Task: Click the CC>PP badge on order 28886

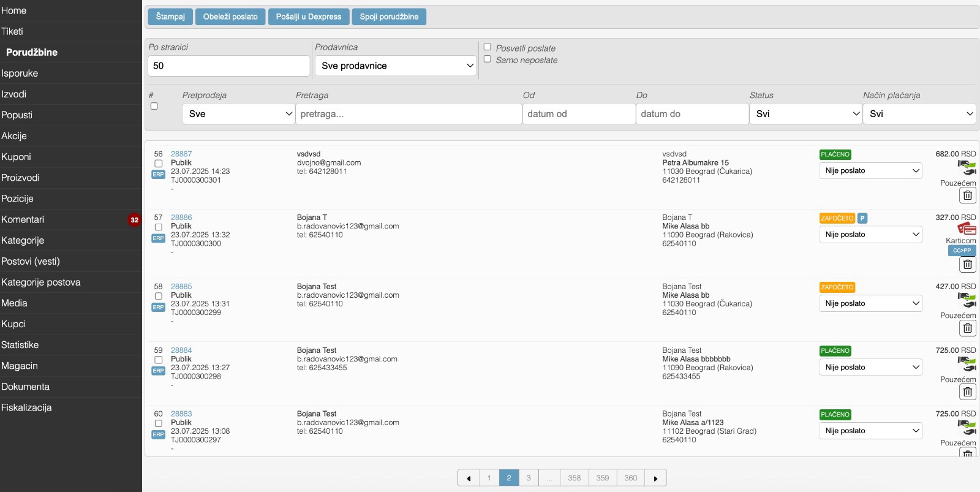Action: click(962, 251)
